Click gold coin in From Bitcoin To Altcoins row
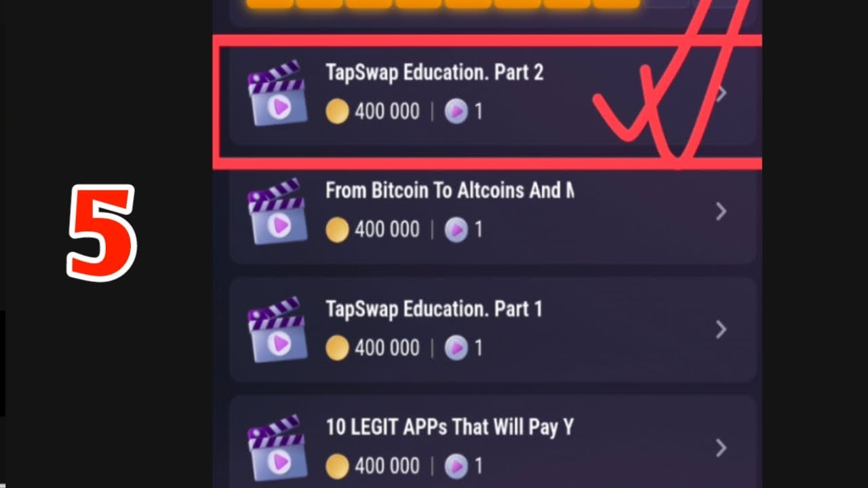Image resolution: width=868 pixels, height=488 pixels. [x=337, y=230]
